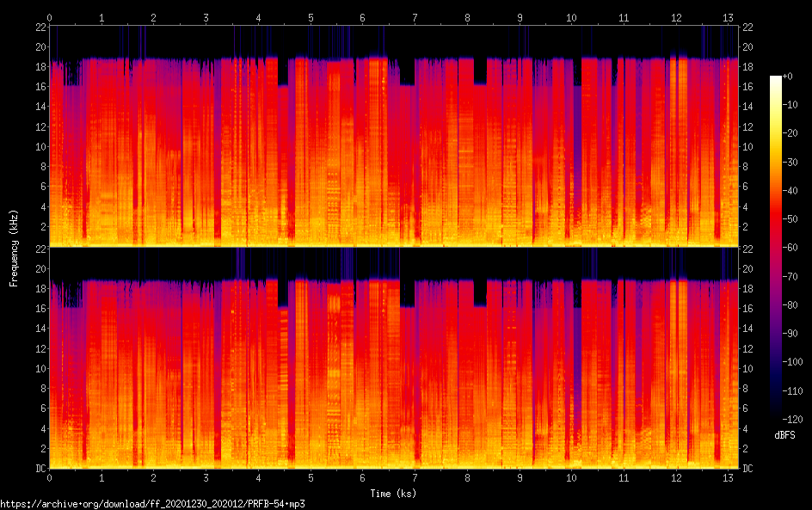
Task: Click the "+0" label on the dBFS scale
Action: pos(787,76)
